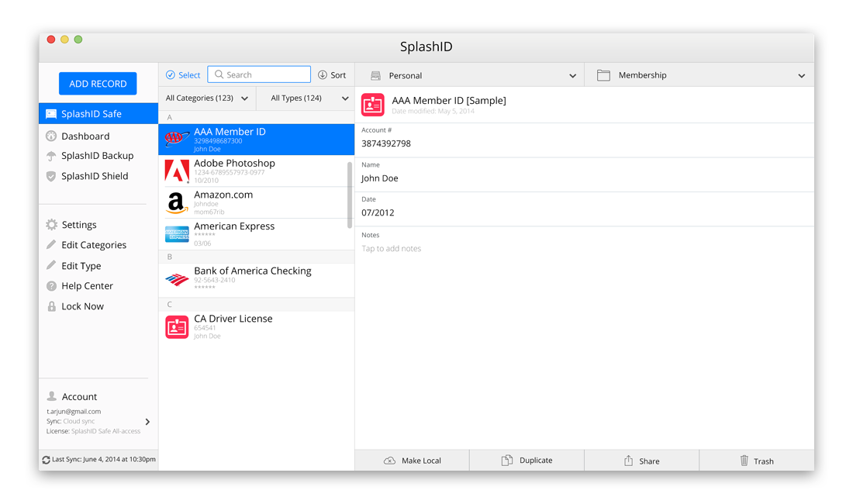Image resolution: width=853 pixels, height=504 pixels.
Task: Open Settings from sidebar
Action: pos(79,225)
